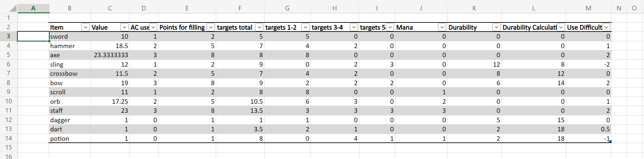This screenshot has height=159, width=644.
Task: Click the cell containing sword
Action: (x=70, y=36)
